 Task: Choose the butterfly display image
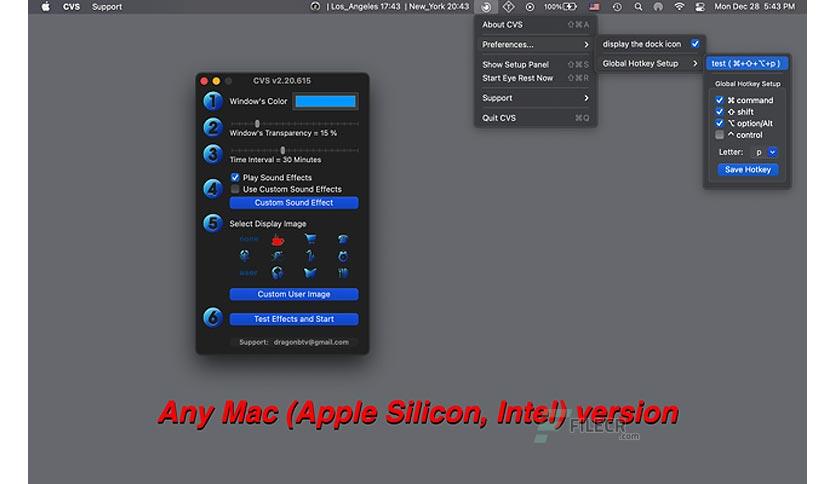pos(310,273)
